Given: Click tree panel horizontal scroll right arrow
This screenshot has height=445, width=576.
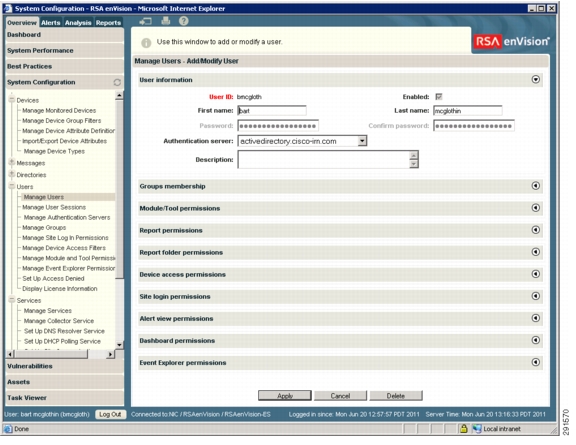Looking at the screenshot, I should (110, 354).
